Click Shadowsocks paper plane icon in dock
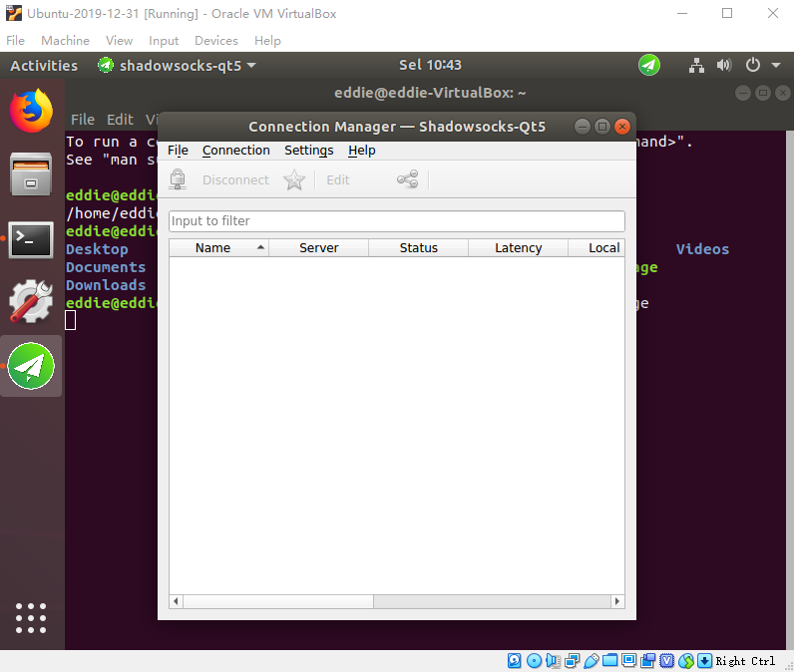Image resolution: width=794 pixels, height=672 pixels. pyautogui.click(x=31, y=366)
